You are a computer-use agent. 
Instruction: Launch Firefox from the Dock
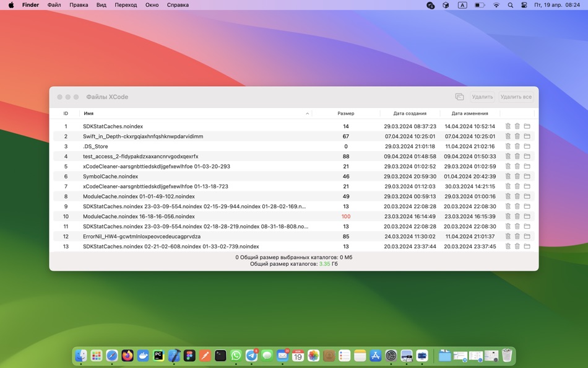click(x=128, y=355)
